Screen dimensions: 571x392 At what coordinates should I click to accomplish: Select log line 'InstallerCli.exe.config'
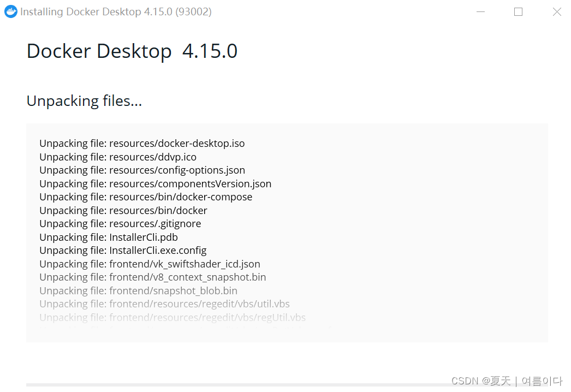[x=123, y=251]
